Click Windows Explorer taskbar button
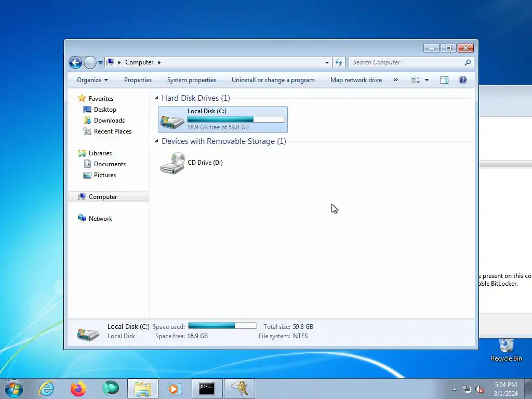Viewport: 532px width, 399px height. [x=143, y=389]
